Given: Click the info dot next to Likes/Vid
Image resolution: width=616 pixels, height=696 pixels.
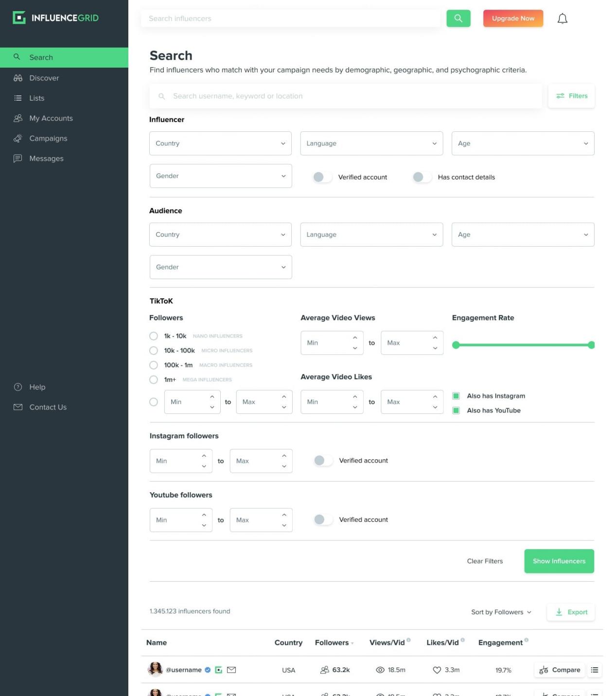Looking at the screenshot, I should coord(462,640).
